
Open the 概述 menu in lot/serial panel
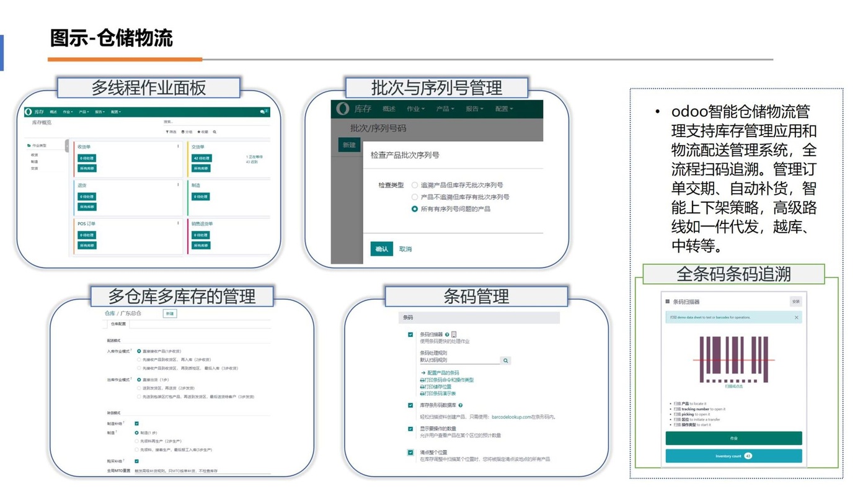pos(389,109)
